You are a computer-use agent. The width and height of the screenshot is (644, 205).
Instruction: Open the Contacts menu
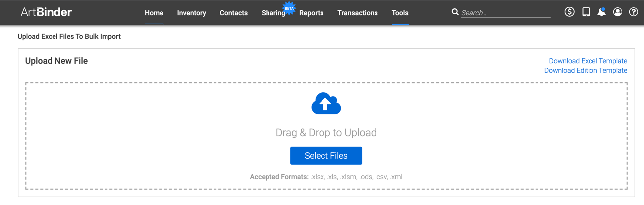coord(234,13)
